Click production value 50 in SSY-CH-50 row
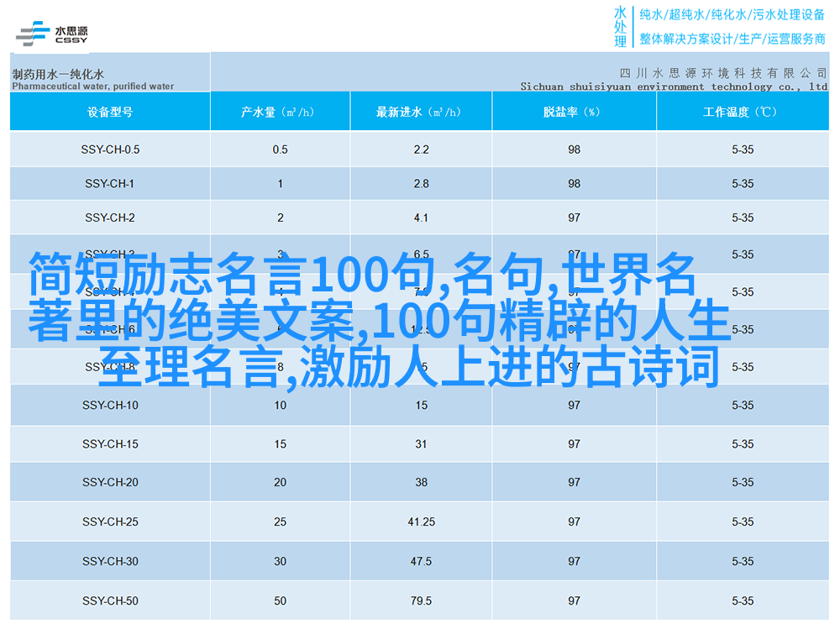Image resolution: width=840 pixels, height=629 pixels. 281,601
